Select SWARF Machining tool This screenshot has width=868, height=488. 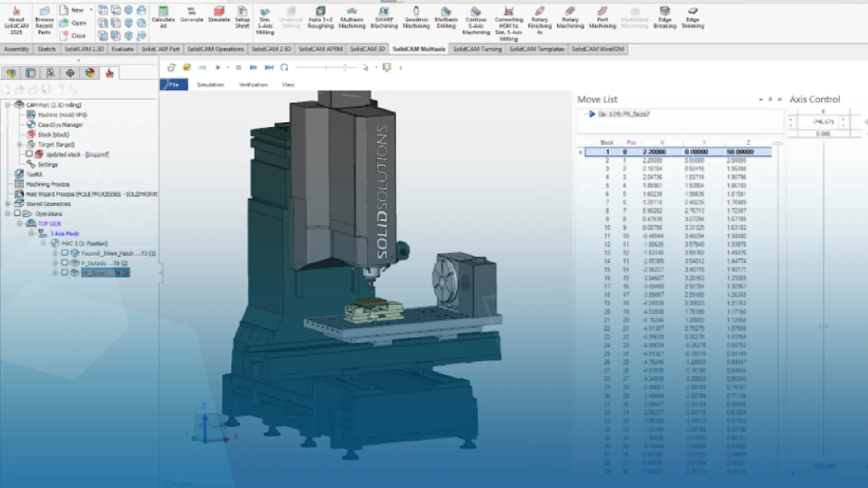click(x=384, y=17)
